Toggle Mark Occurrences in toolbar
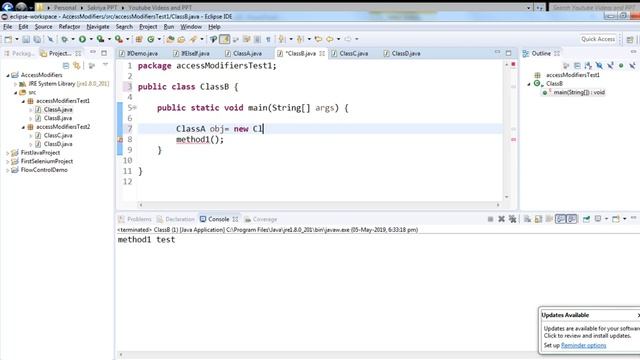This screenshot has height=360, width=640. 224,39
